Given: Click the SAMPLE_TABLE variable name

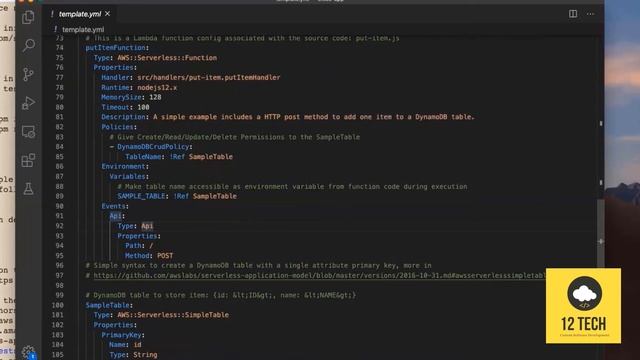Looking at the screenshot, I should click(141, 196).
